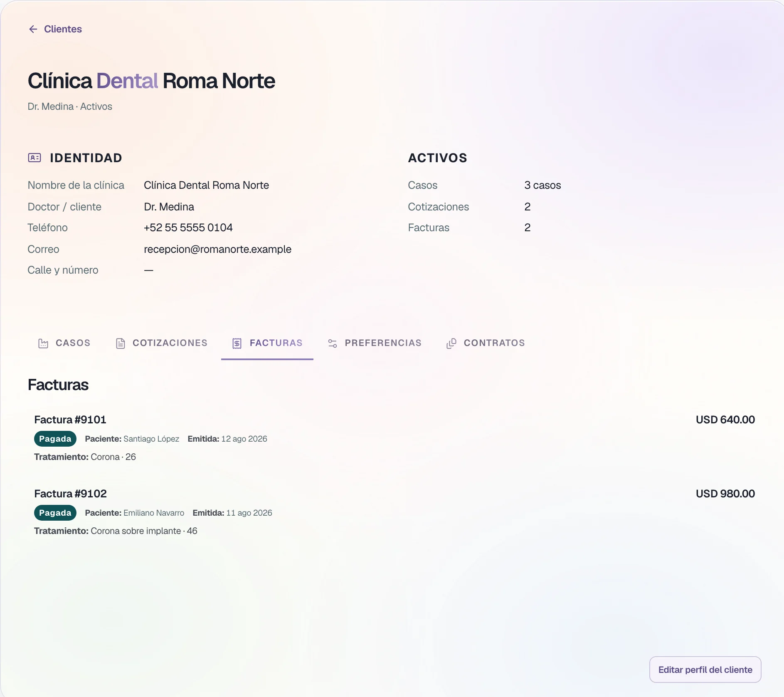Viewport: 784px width, 697px height.
Task: Click patient name Emiliano Navarro
Action: point(154,513)
